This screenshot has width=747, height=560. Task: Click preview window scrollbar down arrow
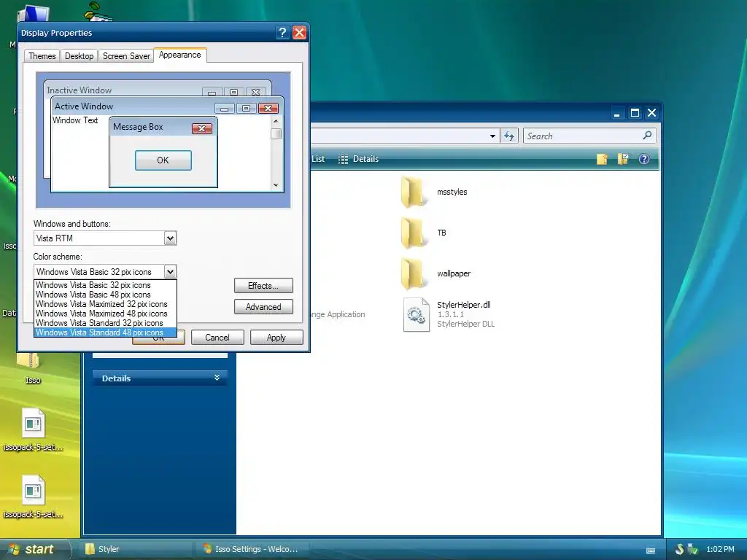(x=276, y=185)
